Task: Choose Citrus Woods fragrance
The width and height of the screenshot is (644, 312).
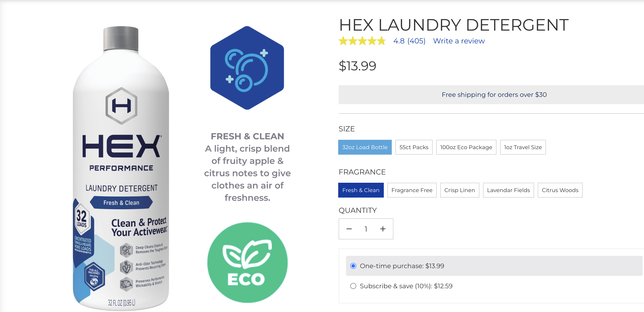Action: point(560,190)
